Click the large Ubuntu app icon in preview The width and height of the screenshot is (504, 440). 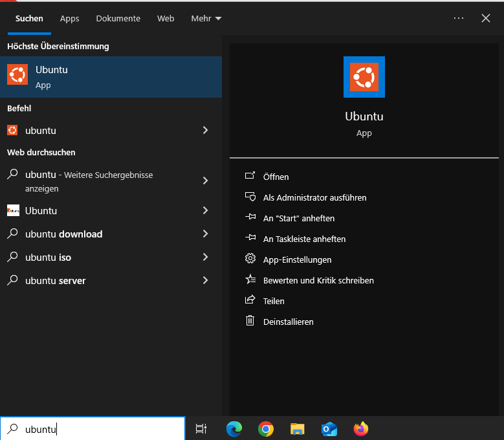[364, 77]
